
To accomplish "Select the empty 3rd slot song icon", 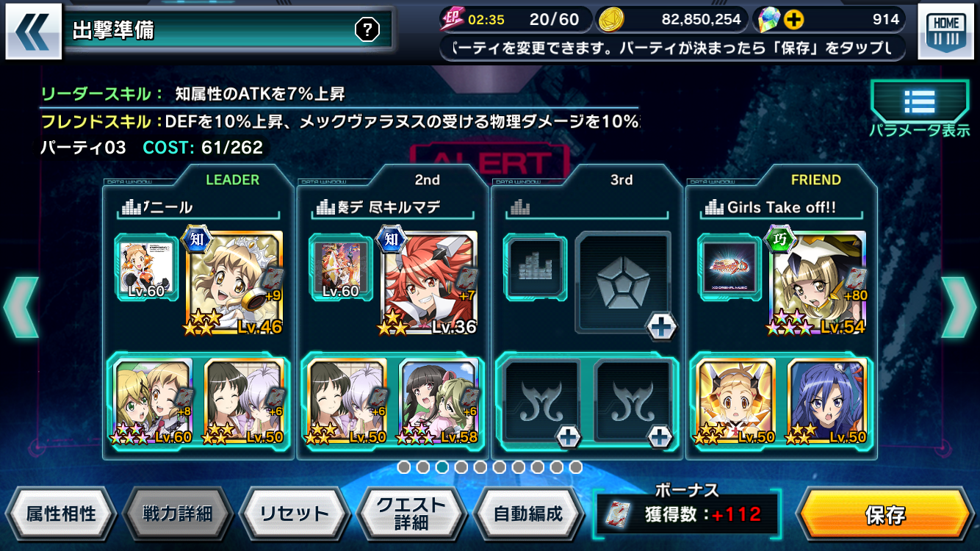I will pyautogui.click(x=535, y=269).
